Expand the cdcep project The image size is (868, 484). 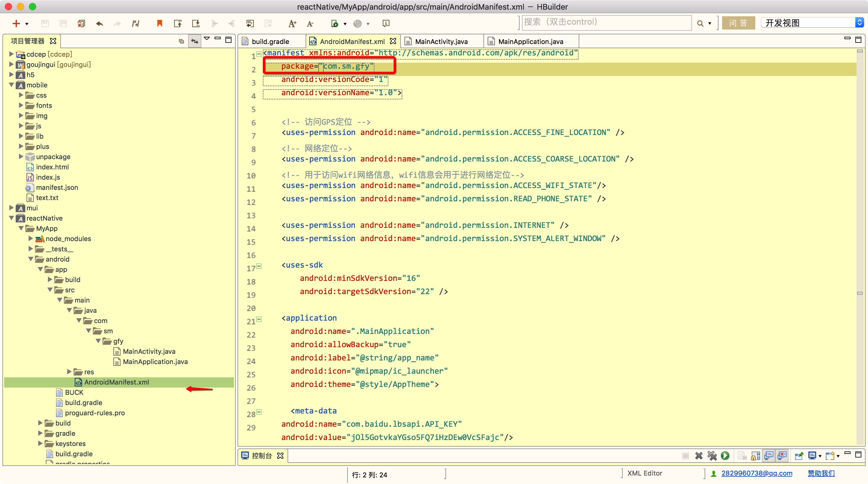pos(11,54)
